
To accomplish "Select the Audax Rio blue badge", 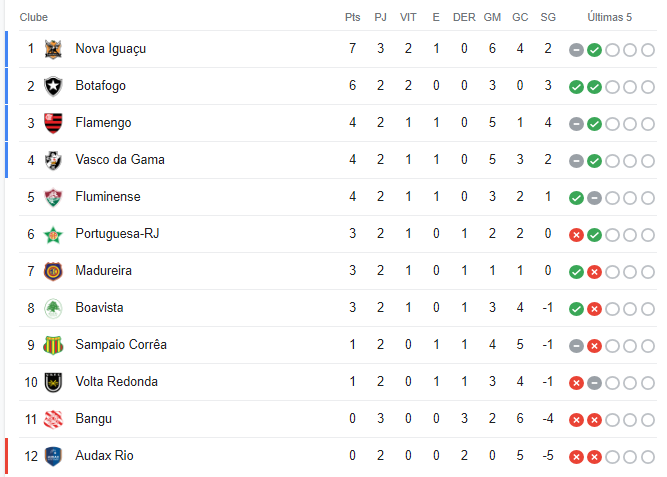I will (x=53, y=457).
